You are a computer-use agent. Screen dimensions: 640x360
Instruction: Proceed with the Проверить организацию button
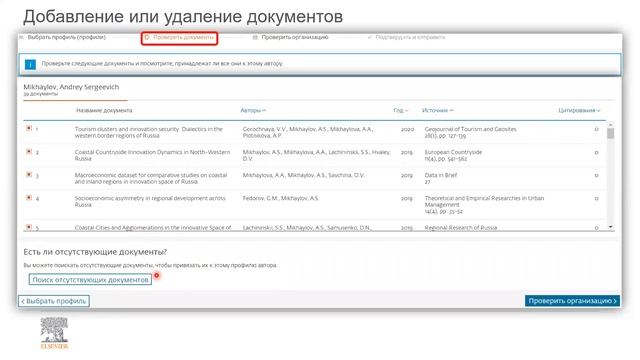click(x=572, y=301)
